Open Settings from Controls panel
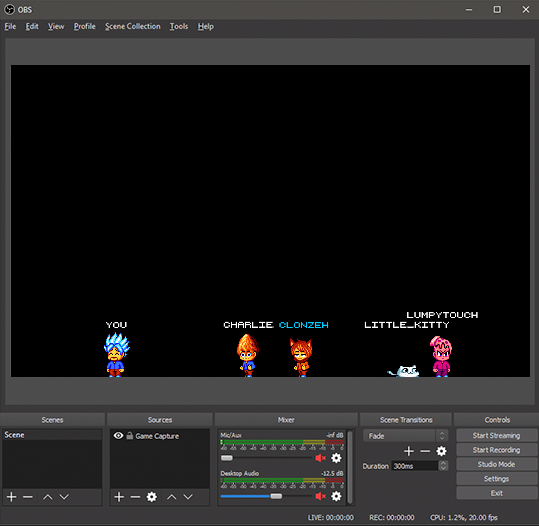539x526 pixels. pyautogui.click(x=496, y=479)
